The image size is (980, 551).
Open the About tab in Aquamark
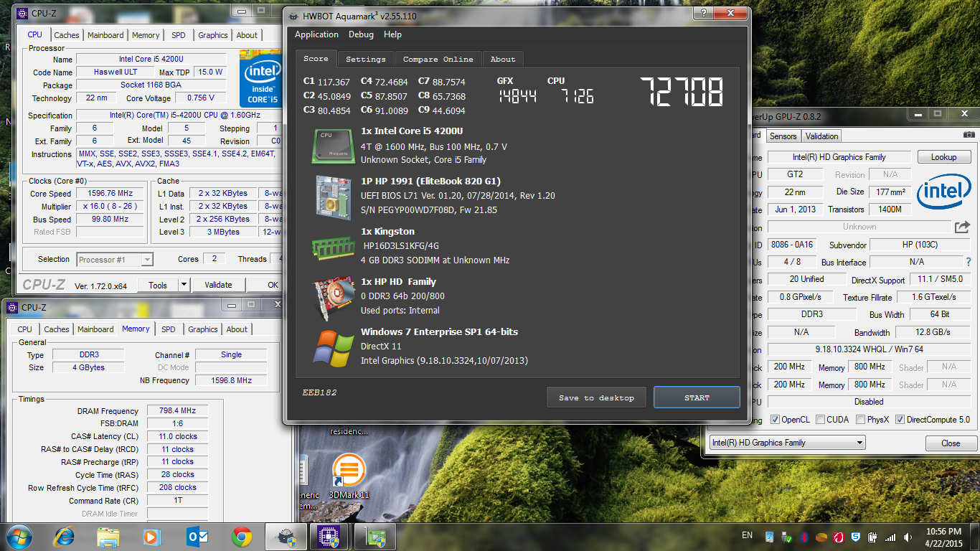502,59
